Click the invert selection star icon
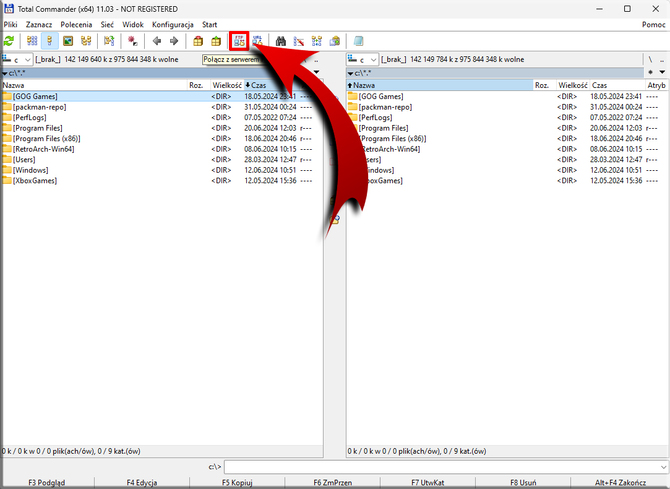Viewport: 670px width, 489px height. tap(133, 41)
